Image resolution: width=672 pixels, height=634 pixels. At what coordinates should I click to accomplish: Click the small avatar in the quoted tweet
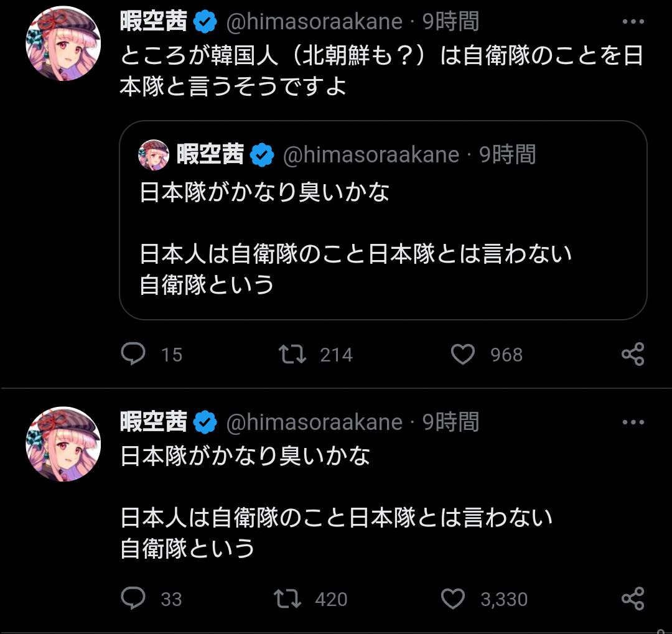[154, 155]
